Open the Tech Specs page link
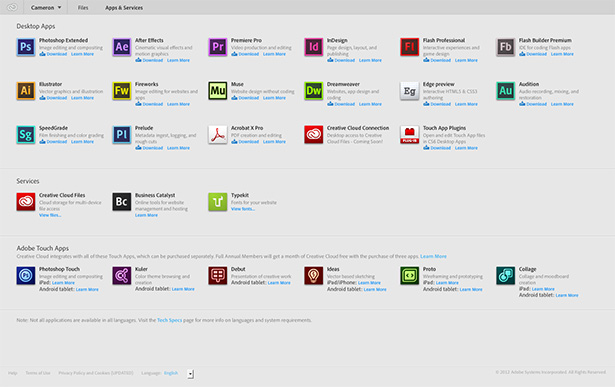The height and width of the screenshot is (387, 615). (169, 320)
